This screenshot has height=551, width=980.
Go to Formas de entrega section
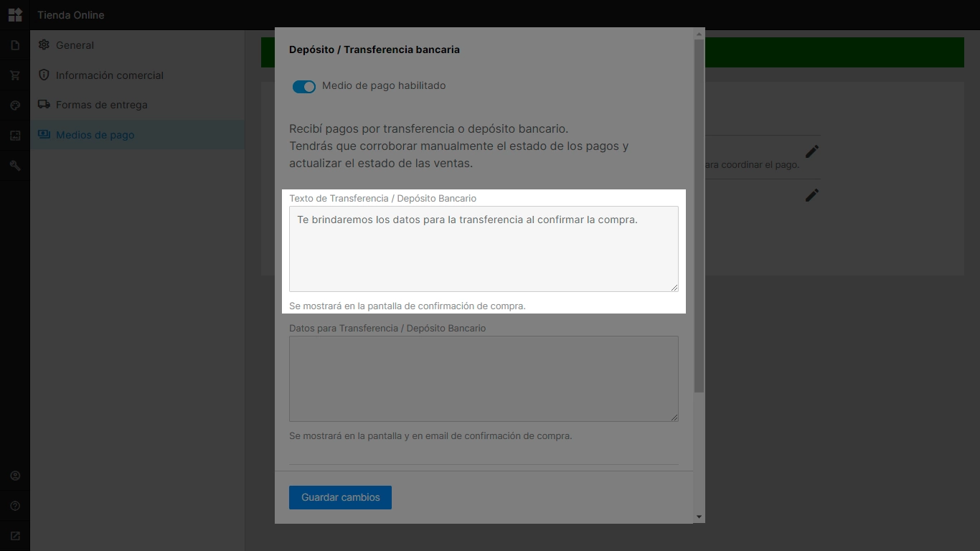tap(137, 105)
